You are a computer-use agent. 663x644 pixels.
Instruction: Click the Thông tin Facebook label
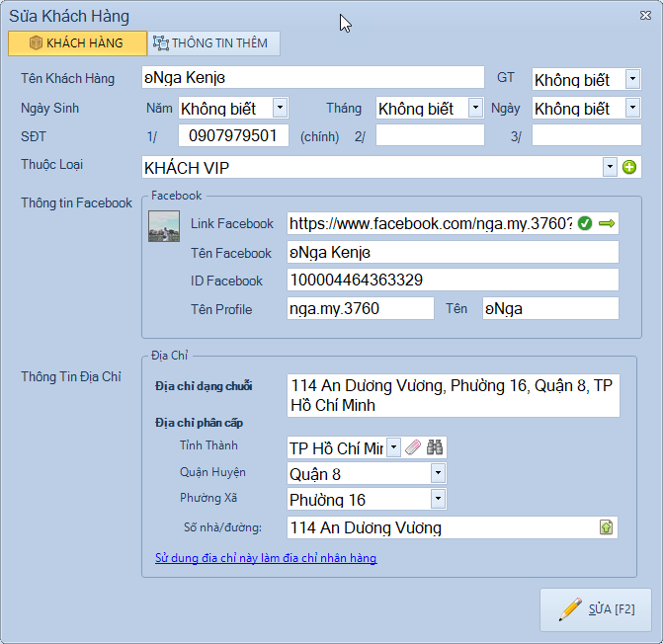[76, 202]
